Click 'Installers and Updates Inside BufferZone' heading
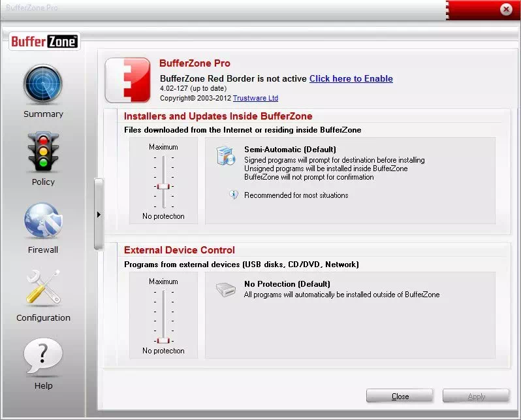 coord(218,116)
